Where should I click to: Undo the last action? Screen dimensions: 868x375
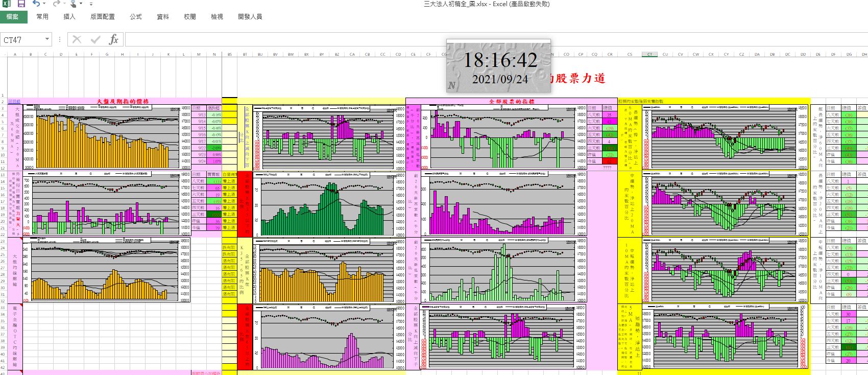click(36, 4)
